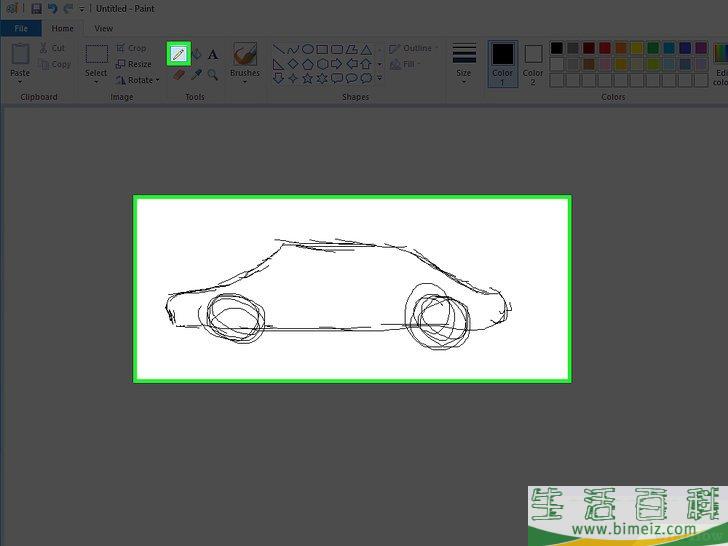
Task: Click the Undo arrow icon
Action: coord(52,9)
